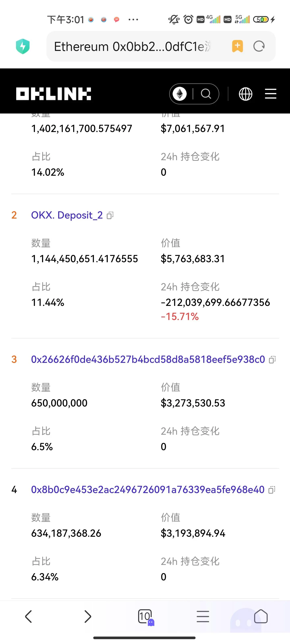The image size is (290, 644).
Task: Select quantity 1,402,161,700.575497
Action: tap(82, 129)
